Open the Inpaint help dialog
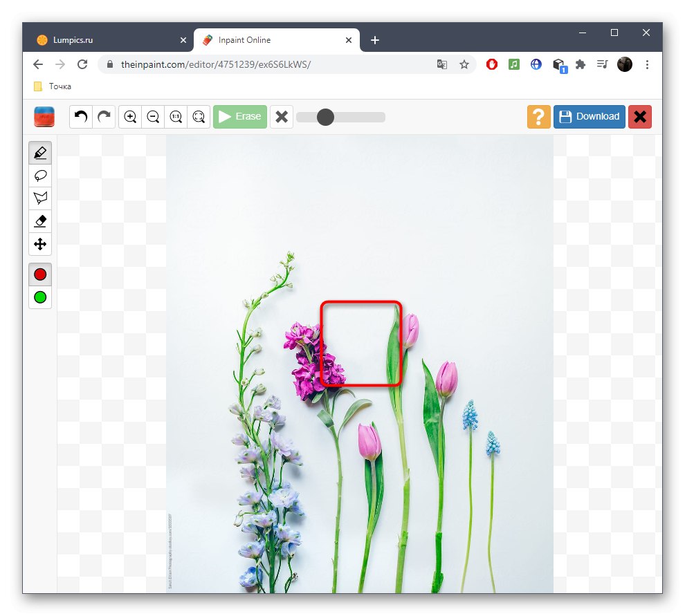Screen dimensions: 685x616 click(538, 117)
